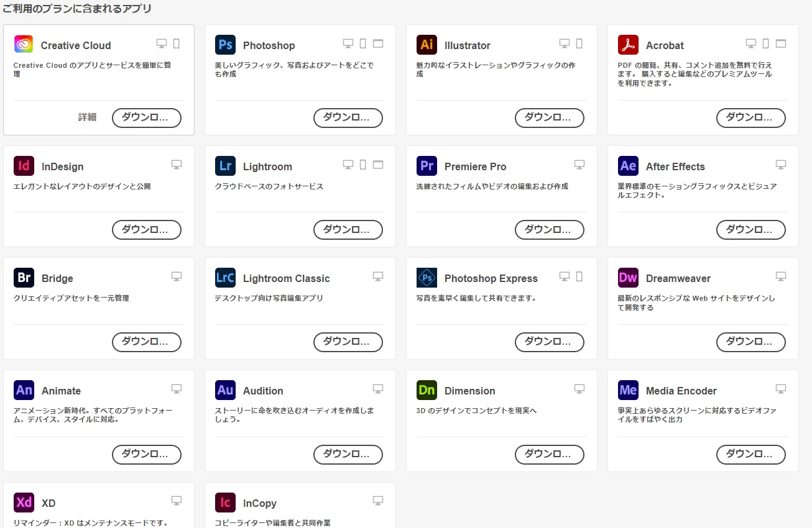Download Dimension

(550, 455)
